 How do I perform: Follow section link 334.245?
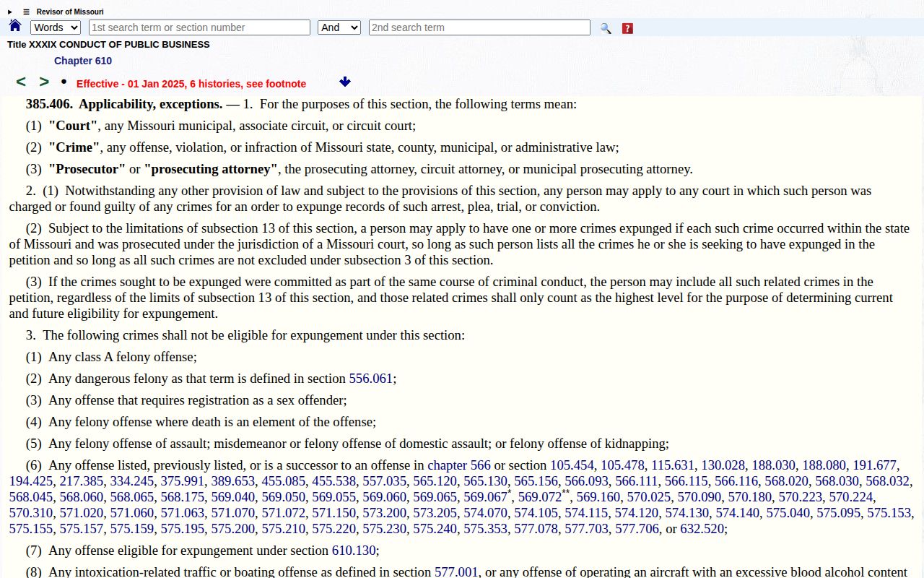tap(132, 481)
